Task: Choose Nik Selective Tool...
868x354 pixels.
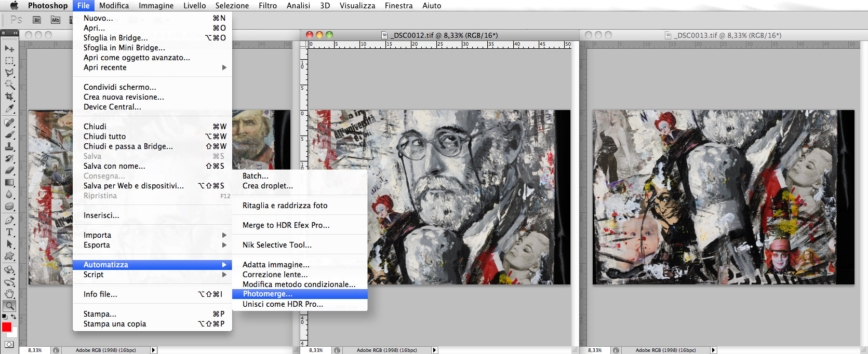Action: coord(300,245)
